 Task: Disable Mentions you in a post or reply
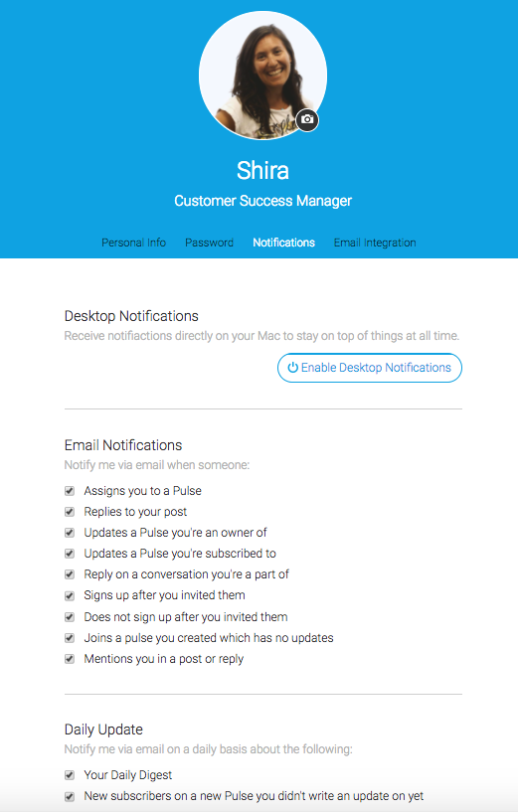[x=70, y=659]
